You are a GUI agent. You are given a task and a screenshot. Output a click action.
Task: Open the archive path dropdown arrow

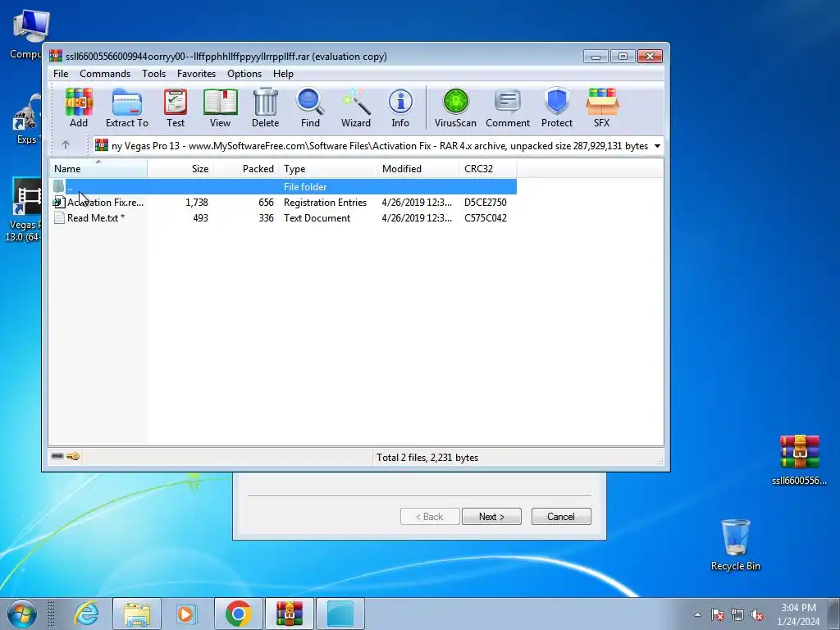657,146
